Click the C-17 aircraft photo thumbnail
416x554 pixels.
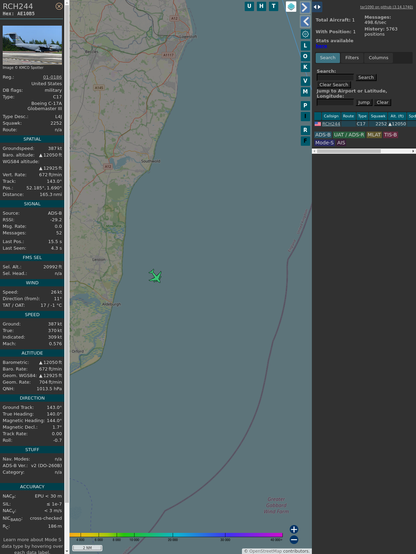[32, 45]
